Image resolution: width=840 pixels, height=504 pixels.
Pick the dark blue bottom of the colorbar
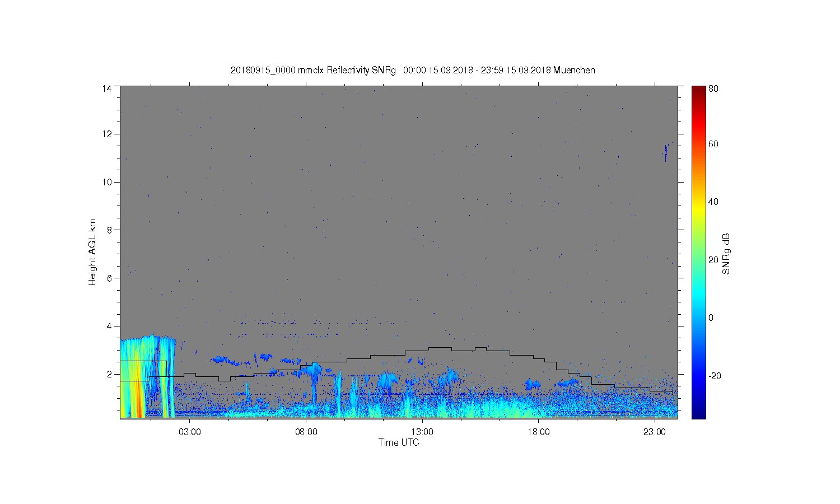click(698, 413)
